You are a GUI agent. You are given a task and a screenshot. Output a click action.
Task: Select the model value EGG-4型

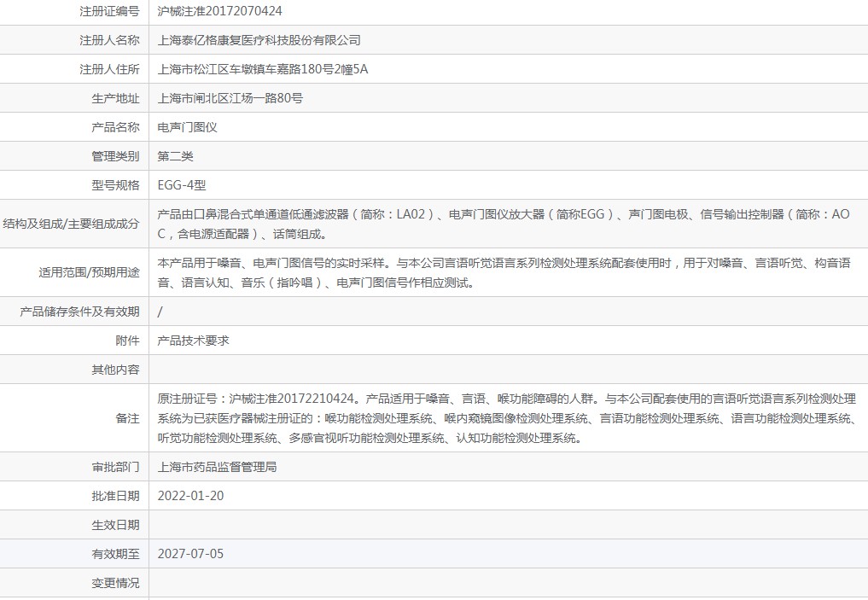tap(182, 185)
